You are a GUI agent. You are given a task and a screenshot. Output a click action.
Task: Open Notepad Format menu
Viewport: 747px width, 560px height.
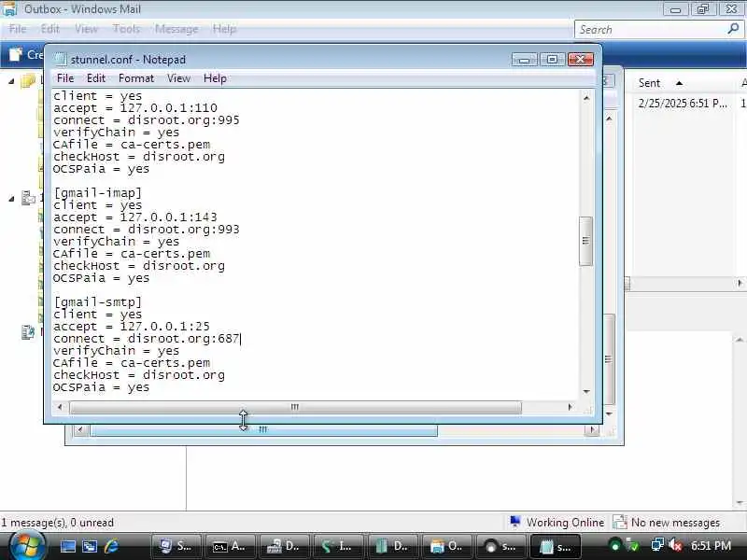pos(136,78)
